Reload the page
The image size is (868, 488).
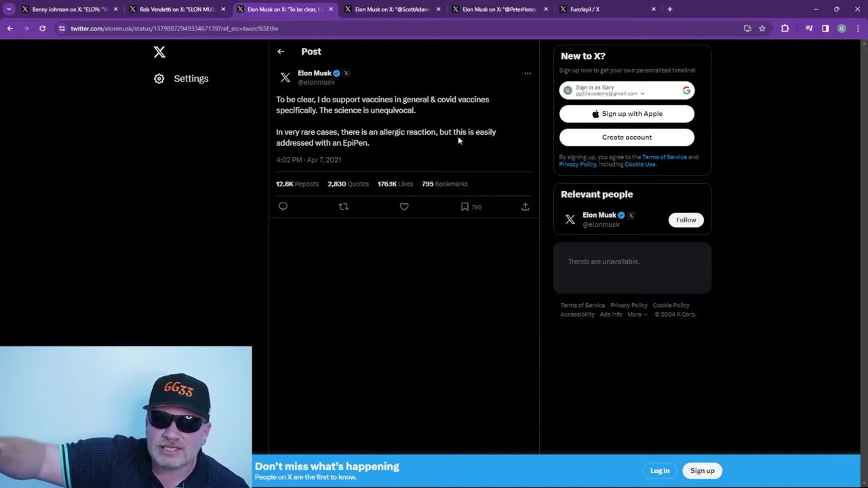(42, 28)
